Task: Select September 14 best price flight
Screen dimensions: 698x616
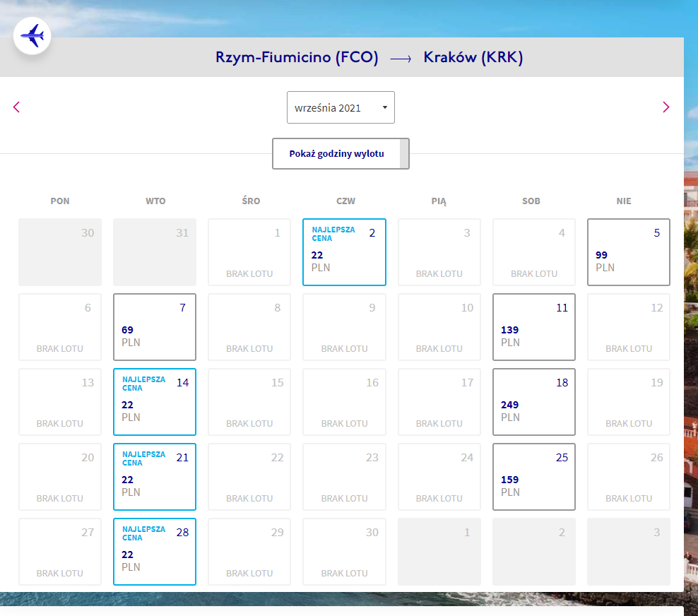Action: [155, 401]
